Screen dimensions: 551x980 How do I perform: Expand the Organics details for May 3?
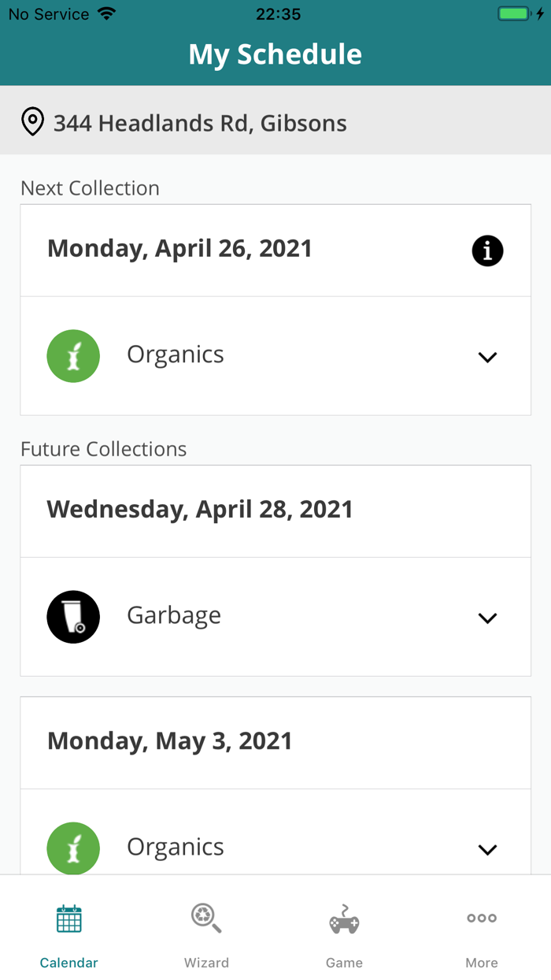click(487, 850)
